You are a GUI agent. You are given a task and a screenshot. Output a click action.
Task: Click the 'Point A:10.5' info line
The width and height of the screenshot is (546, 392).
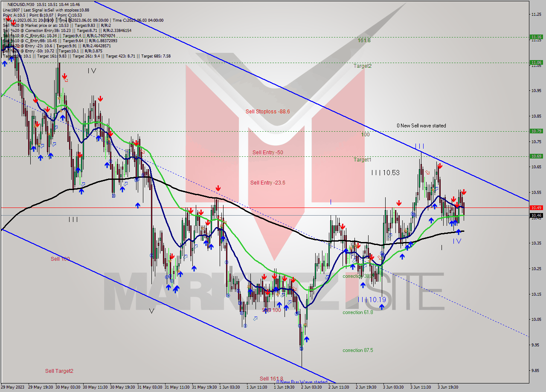pyautogui.click(x=14, y=15)
